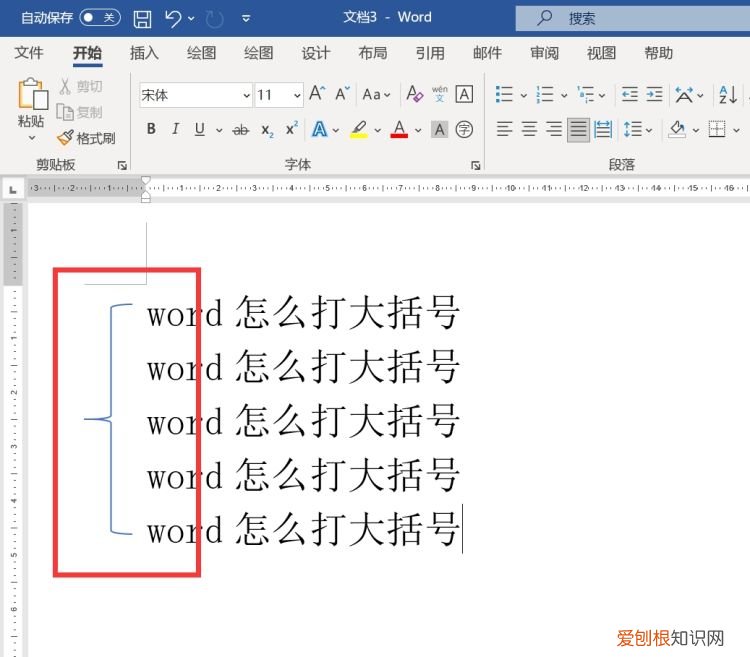
Task: Open the Clipboard pane launcher
Action: coord(122,165)
